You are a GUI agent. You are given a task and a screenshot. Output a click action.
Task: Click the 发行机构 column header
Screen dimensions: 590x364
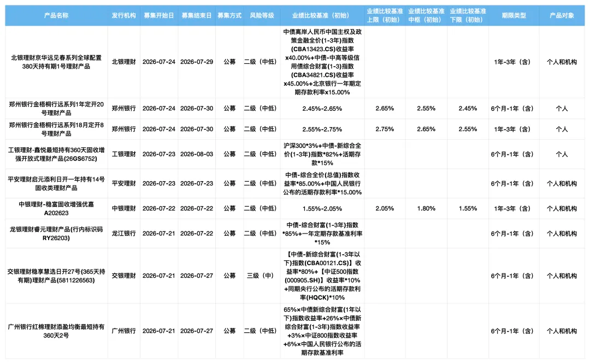[124, 15]
